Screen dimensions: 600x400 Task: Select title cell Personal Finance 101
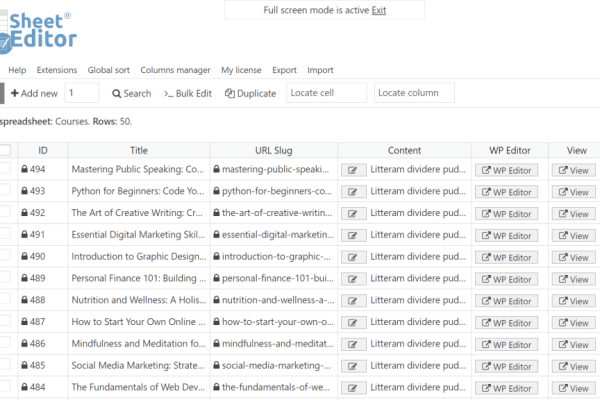coord(139,278)
